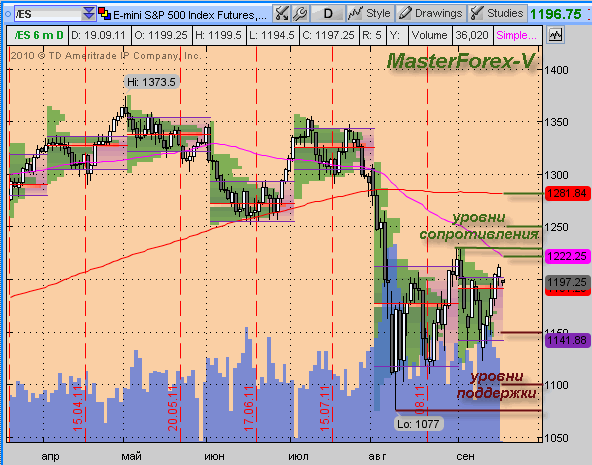Click the Hi: 1373.5 price bubble

tap(151, 82)
